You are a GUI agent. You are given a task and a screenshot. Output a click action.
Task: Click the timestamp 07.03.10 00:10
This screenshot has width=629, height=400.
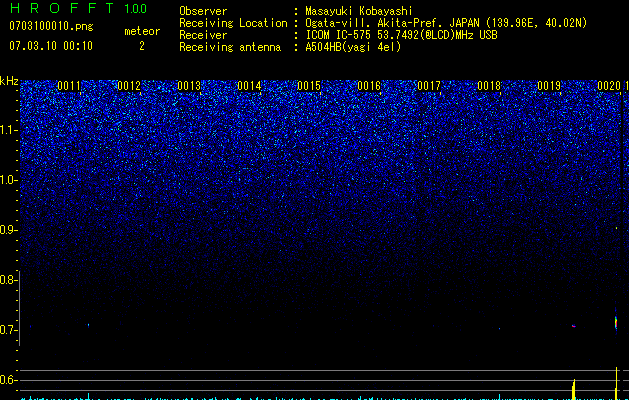51,46
